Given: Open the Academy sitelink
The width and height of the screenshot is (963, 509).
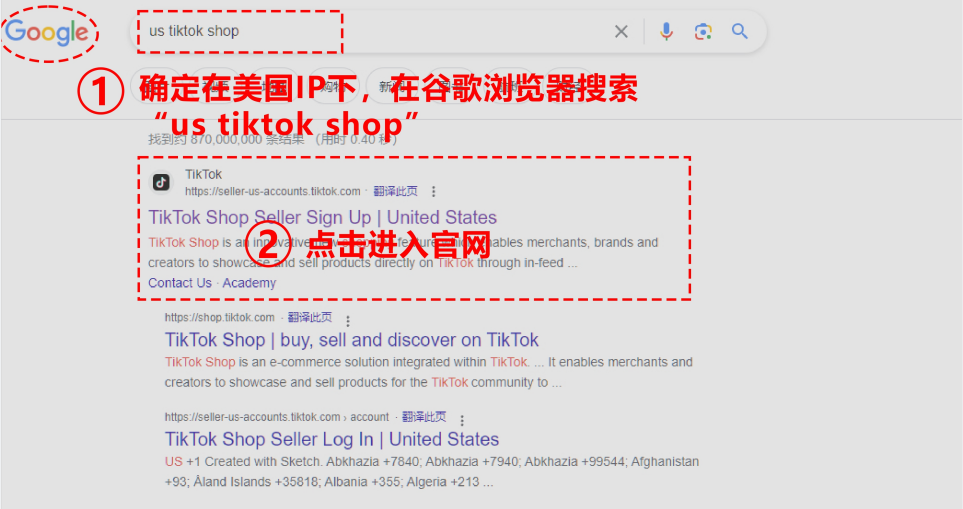Looking at the screenshot, I should tap(249, 283).
